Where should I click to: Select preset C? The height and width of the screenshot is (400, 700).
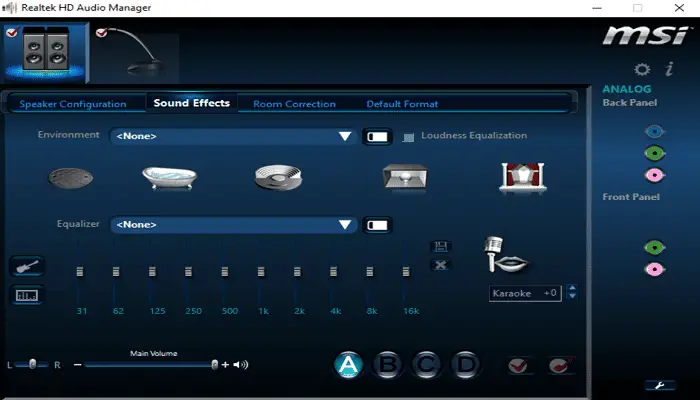(426, 365)
